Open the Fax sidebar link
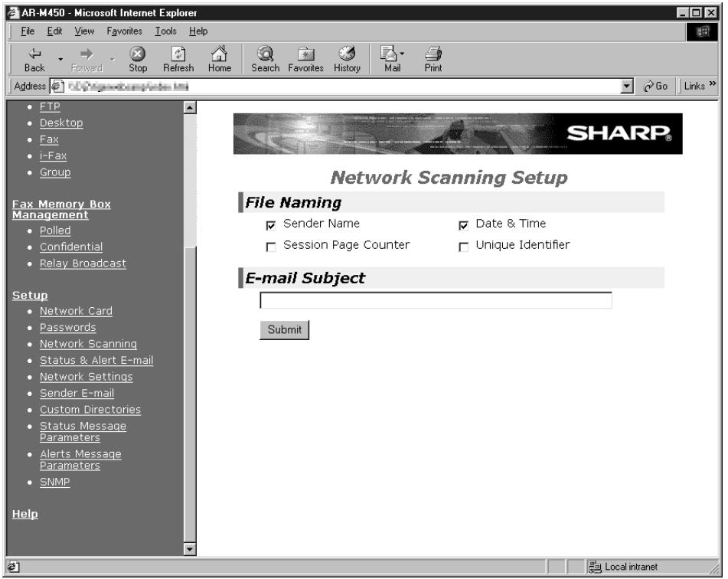 pos(49,139)
